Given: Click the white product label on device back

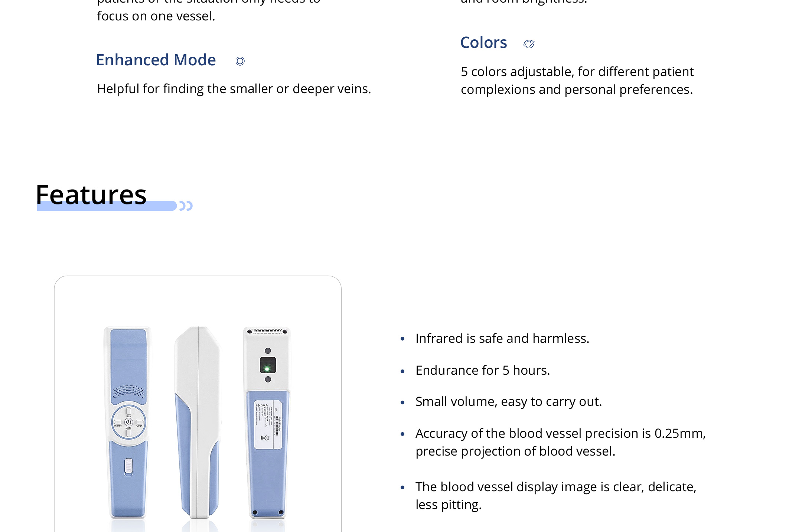Looking at the screenshot, I should pyautogui.click(x=268, y=424).
